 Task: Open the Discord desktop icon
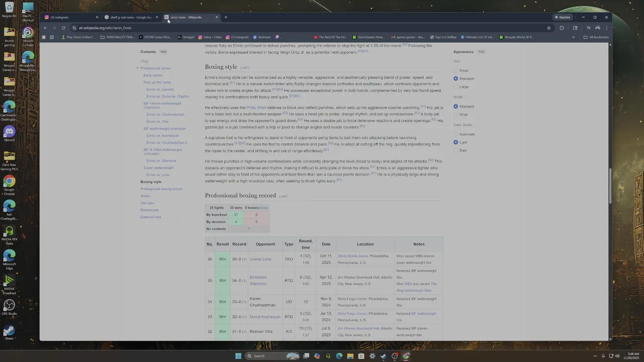tap(9, 134)
